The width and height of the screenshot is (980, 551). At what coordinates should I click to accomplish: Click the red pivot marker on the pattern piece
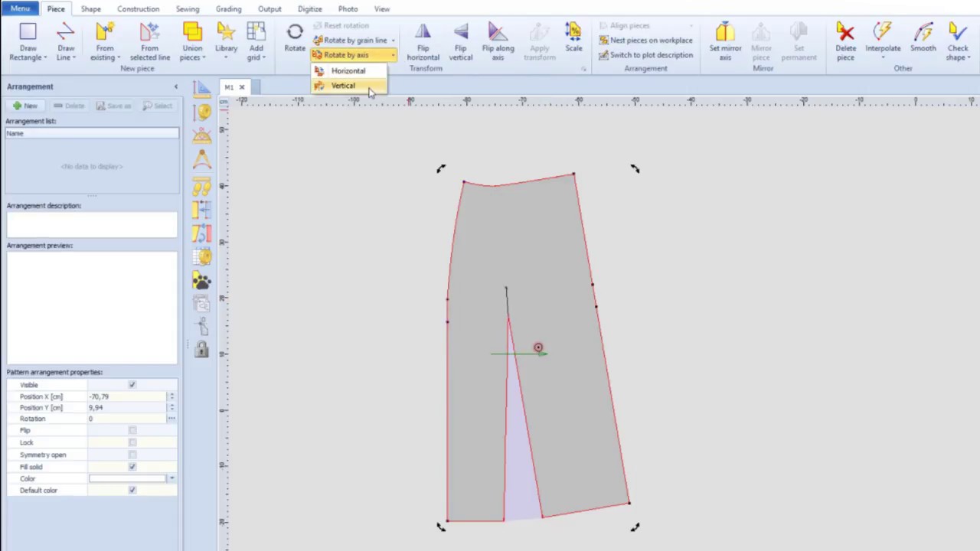coord(538,348)
